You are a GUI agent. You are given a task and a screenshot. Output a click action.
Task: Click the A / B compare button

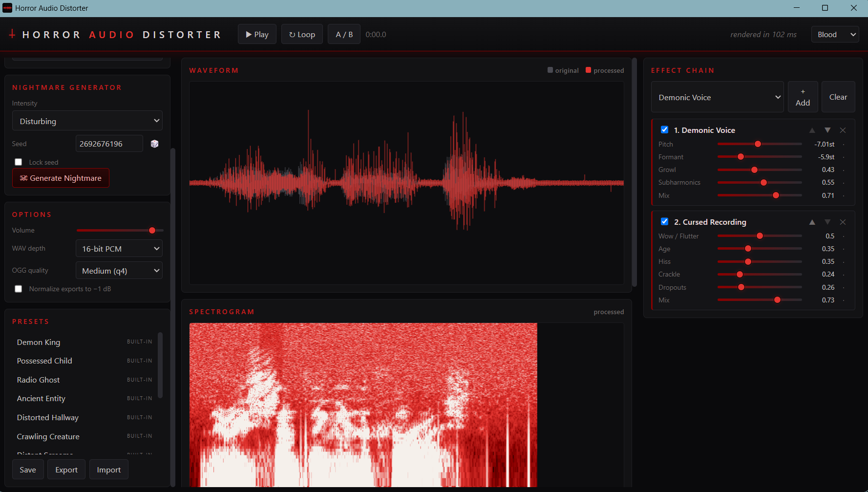point(344,34)
